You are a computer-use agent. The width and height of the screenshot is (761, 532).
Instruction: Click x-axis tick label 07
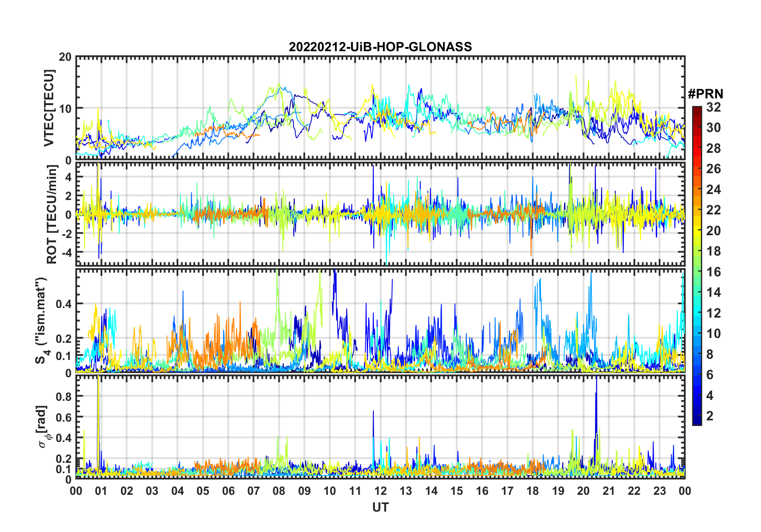click(x=254, y=491)
